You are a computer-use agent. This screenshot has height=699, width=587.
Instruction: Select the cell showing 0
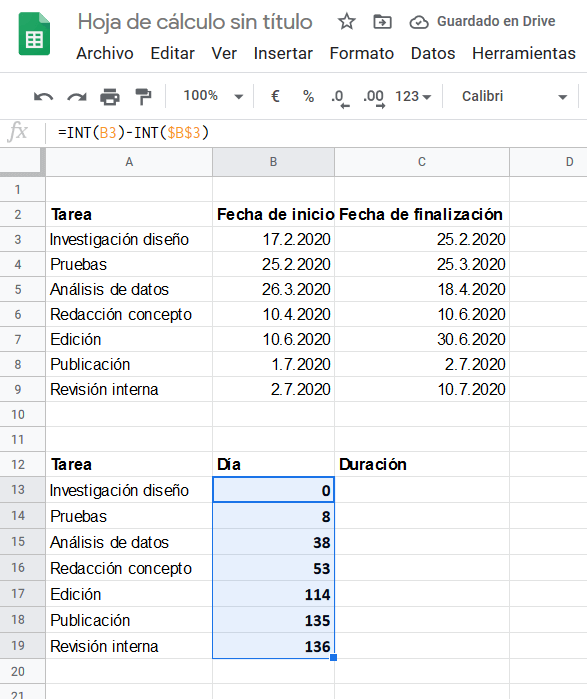point(273,489)
